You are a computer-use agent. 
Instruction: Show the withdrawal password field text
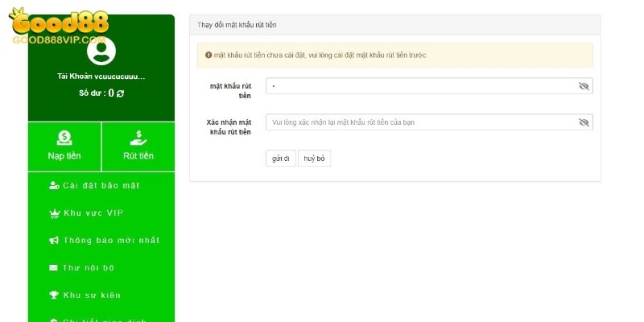[584, 86]
